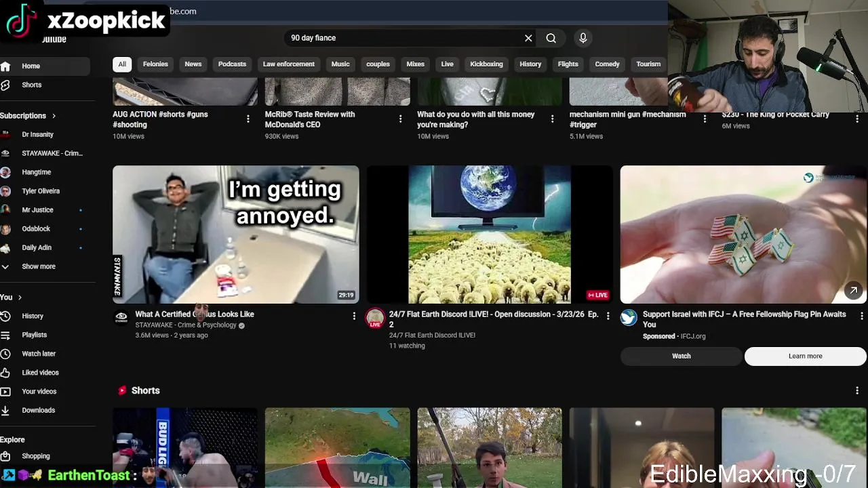Screen dimensions: 868x488
Task: Open Liked videos thumbs-up icon
Action: coord(5,373)
